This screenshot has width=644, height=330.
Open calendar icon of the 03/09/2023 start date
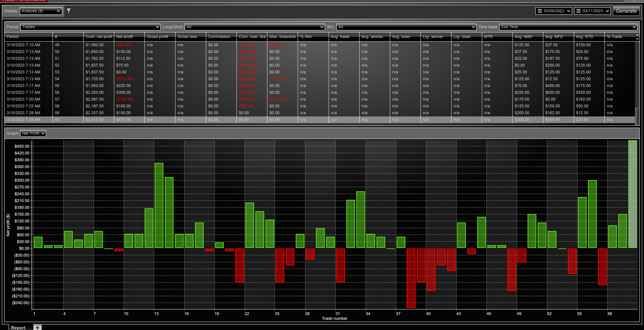pos(540,11)
